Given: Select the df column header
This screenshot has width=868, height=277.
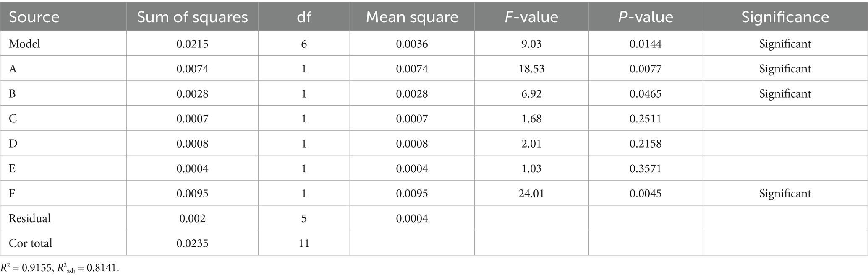Looking at the screenshot, I should pyautogui.click(x=304, y=17).
